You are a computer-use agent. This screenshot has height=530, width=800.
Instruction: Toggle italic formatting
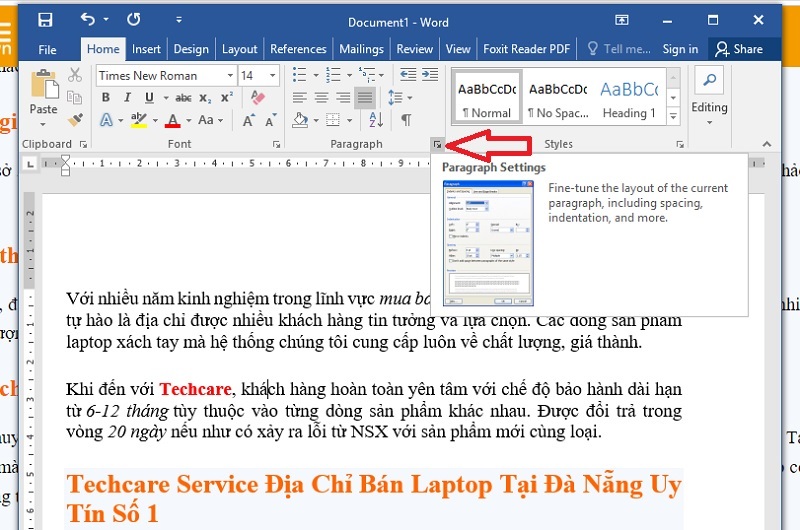click(x=127, y=97)
